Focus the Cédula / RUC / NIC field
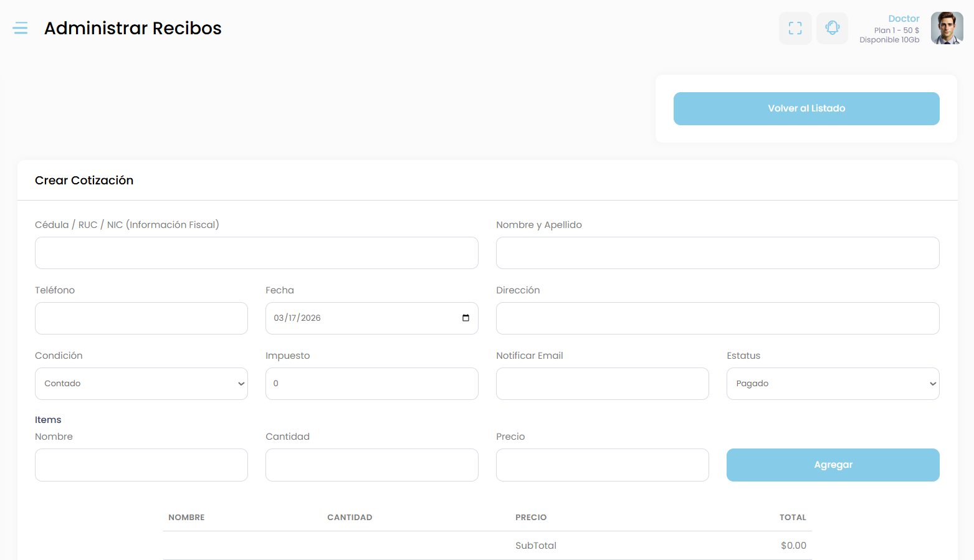 [x=257, y=253]
